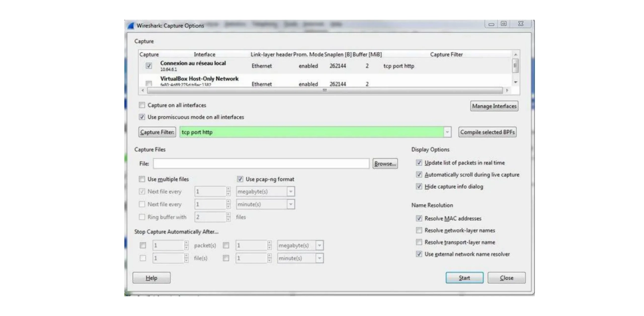Enable Capture on all interfaces checkbox

coord(142,105)
